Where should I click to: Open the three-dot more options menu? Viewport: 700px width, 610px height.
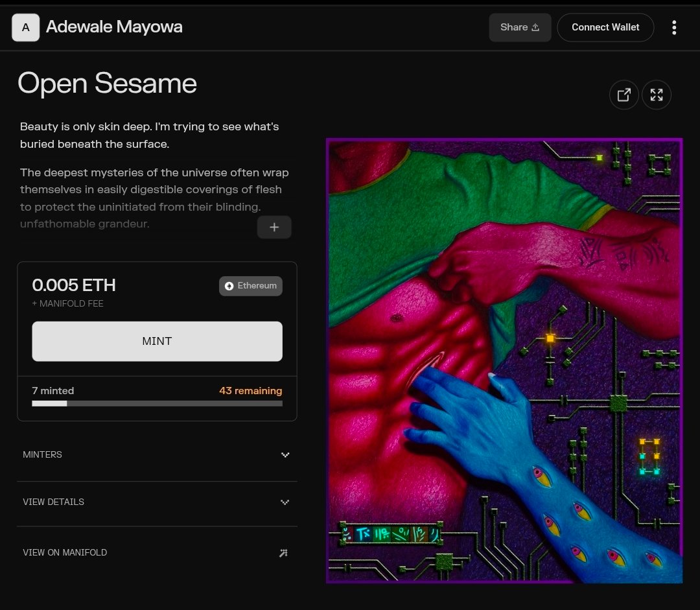(x=674, y=28)
